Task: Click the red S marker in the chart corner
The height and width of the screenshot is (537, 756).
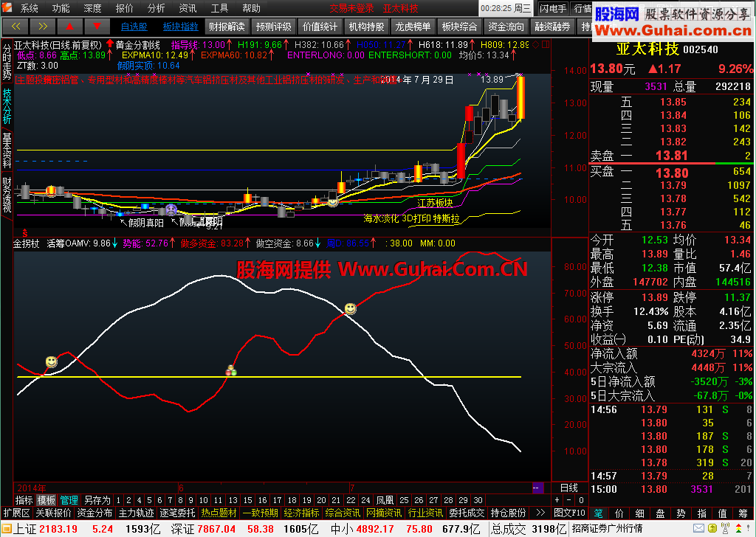Action: coord(24,233)
